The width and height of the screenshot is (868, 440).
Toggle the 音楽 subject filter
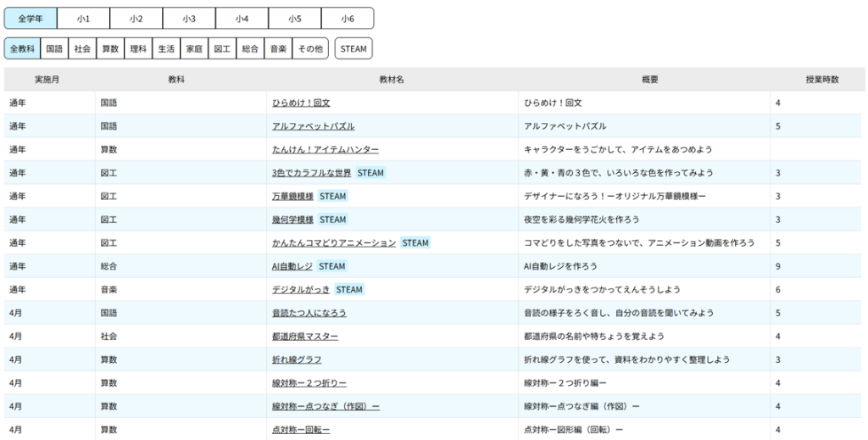278,49
